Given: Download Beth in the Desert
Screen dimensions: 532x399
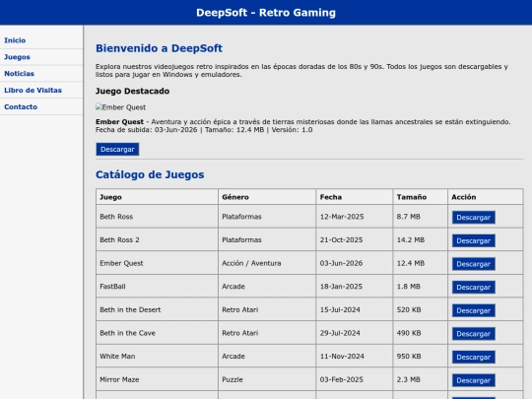Looking at the screenshot, I should click(x=473, y=310).
